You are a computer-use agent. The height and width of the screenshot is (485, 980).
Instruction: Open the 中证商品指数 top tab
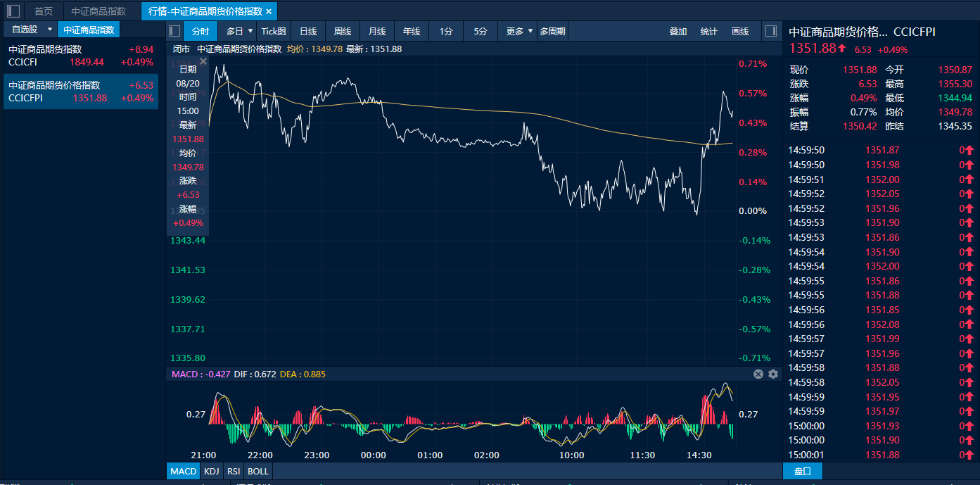pos(98,11)
